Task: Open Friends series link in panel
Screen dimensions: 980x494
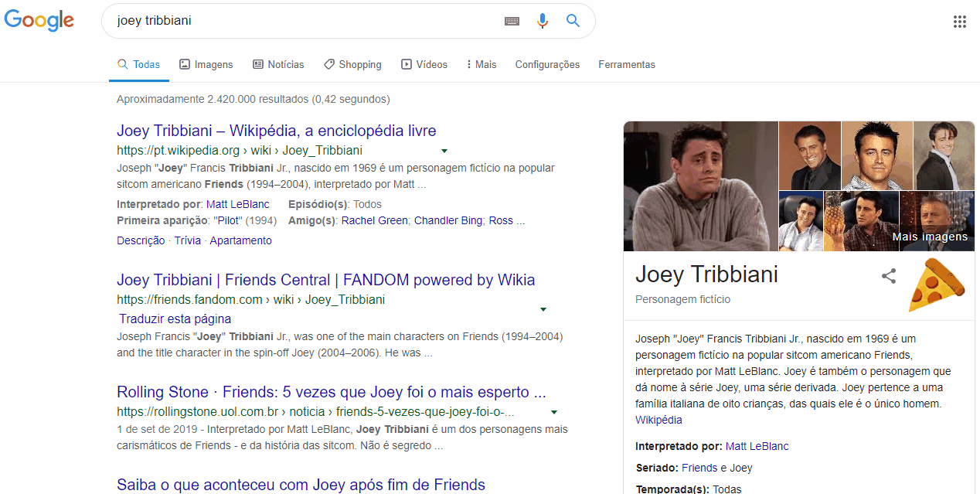Action: point(699,468)
